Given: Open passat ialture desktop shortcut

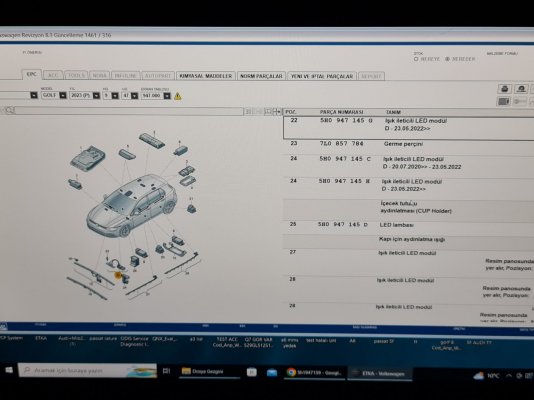Looking at the screenshot, I should tap(103, 339).
